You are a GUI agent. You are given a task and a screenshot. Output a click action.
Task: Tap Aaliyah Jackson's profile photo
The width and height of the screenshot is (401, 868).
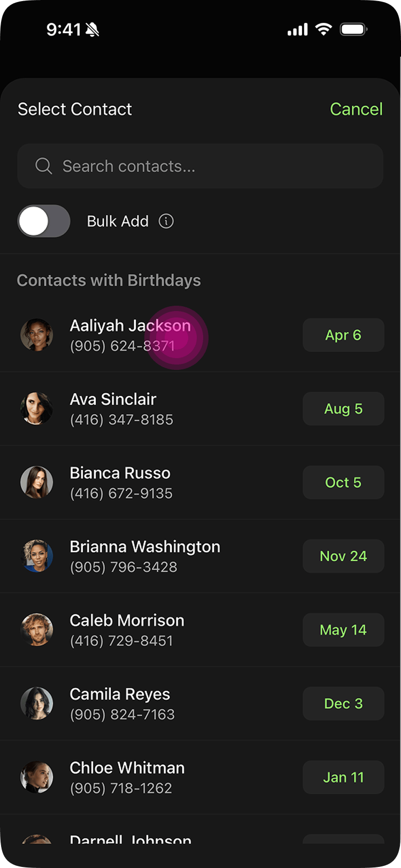point(37,335)
